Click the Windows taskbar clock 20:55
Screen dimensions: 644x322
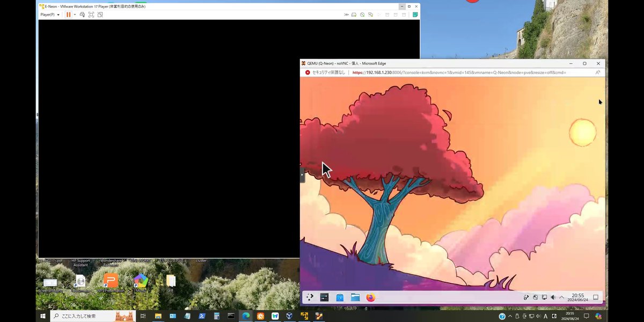[570, 316]
